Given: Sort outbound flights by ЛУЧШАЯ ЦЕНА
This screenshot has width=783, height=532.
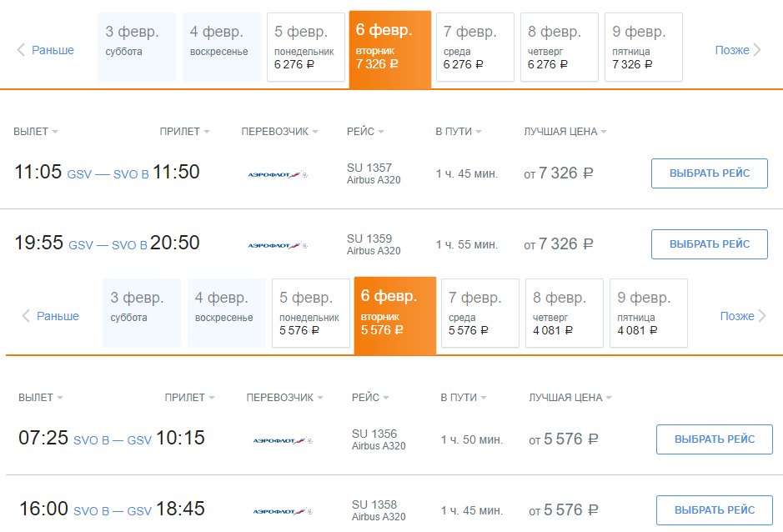Looking at the screenshot, I should [565, 132].
